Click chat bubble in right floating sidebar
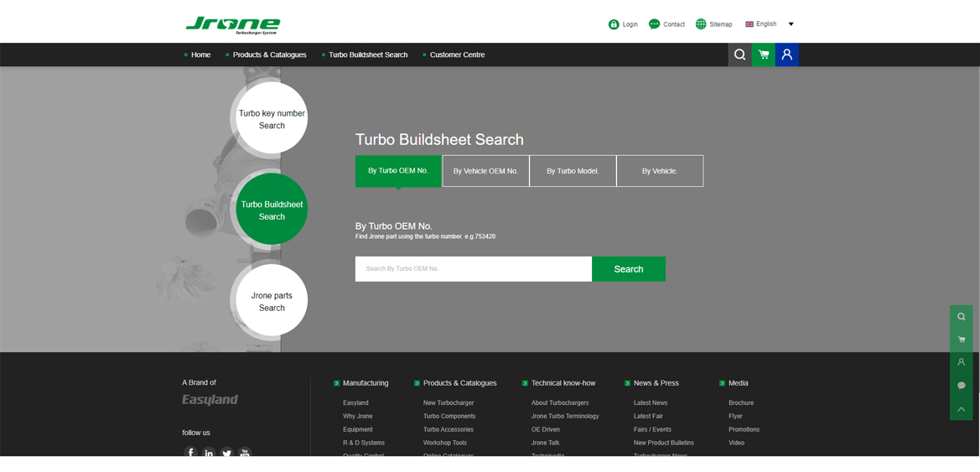Image resolution: width=980 pixels, height=472 pixels. 962,386
